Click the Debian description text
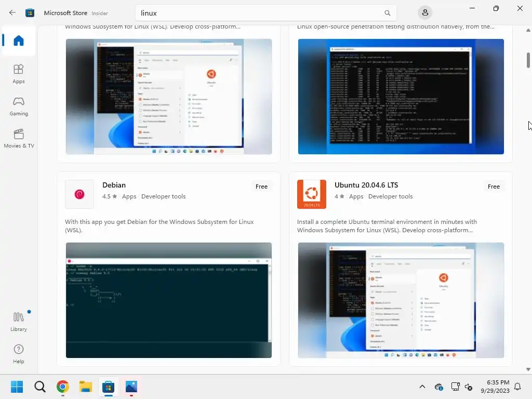532x399 pixels. coord(159,225)
